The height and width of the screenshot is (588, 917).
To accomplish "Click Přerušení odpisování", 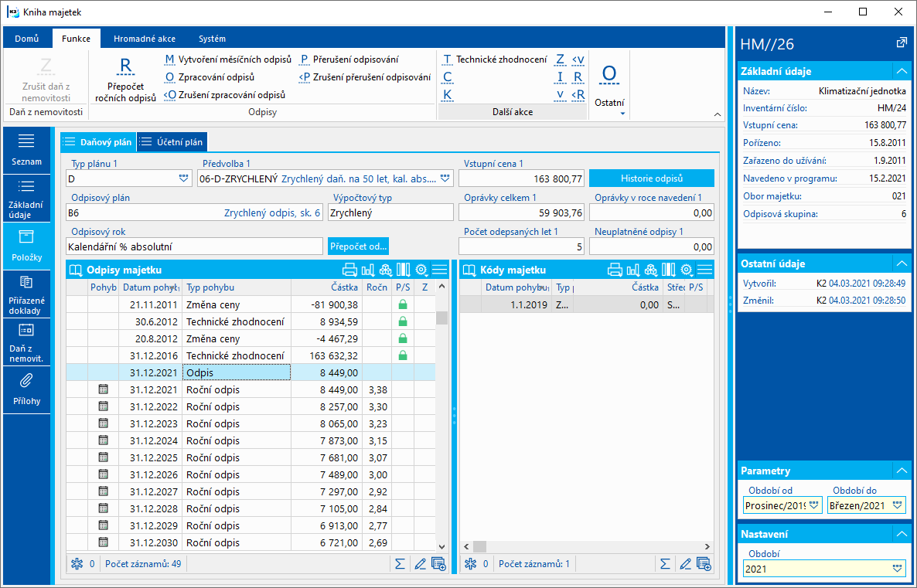I will (349, 59).
